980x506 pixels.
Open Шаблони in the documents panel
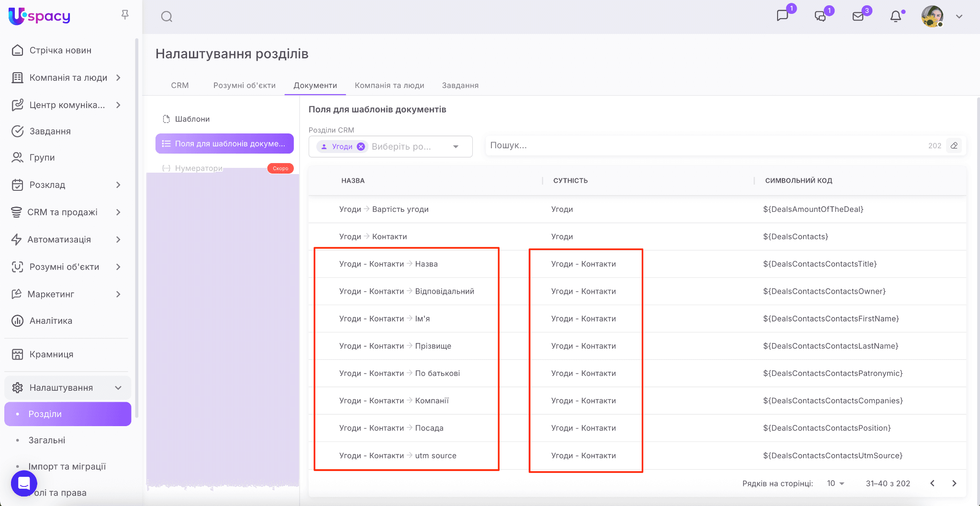192,119
